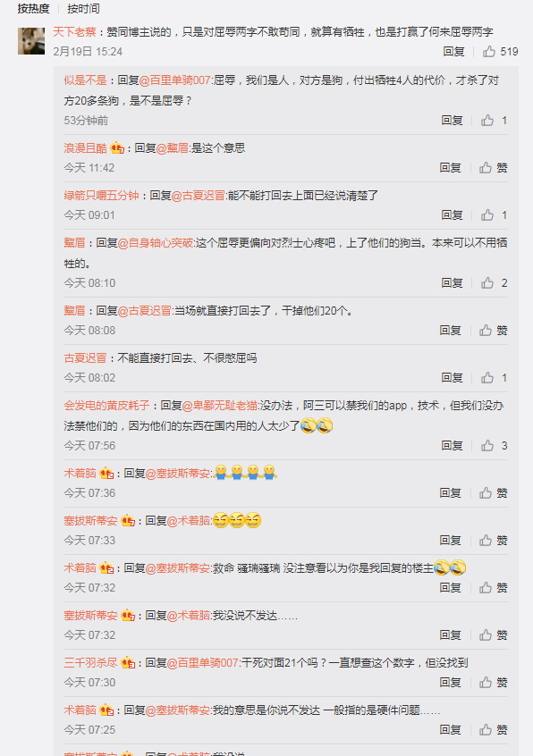
Task: Thumbs-up 三千羽杀尽's reply at 07:30
Action: point(493,682)
